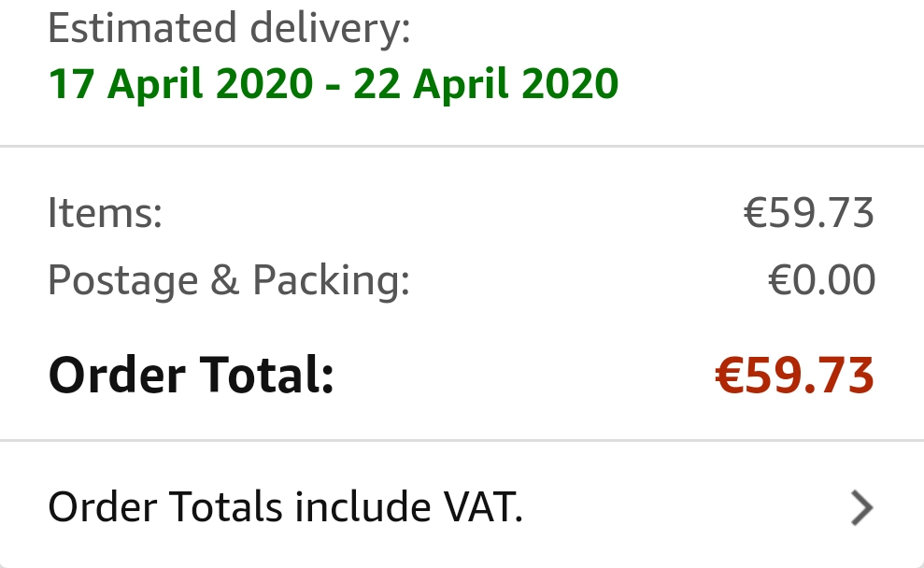Click the word "Packing:" in the summary
The image size is (924, 568).
click(332, 280)
